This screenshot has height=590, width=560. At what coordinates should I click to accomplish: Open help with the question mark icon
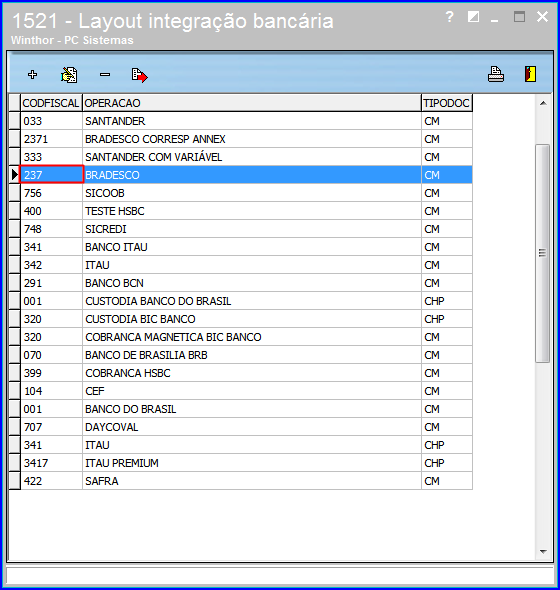[449, 17]
